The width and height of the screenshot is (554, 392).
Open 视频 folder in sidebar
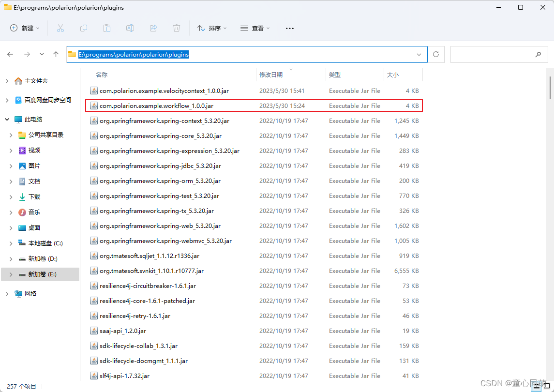34,151
